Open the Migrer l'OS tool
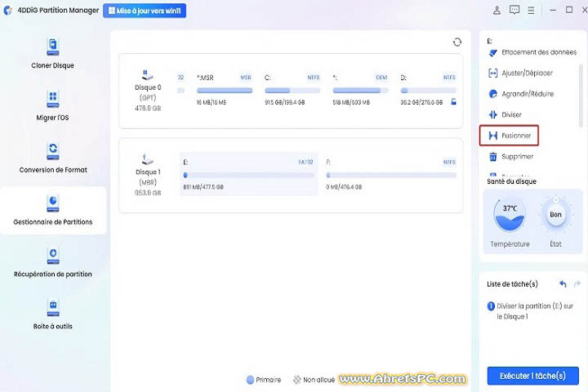The height and width of the screenshot is (392, 588). tap(53, 106)
